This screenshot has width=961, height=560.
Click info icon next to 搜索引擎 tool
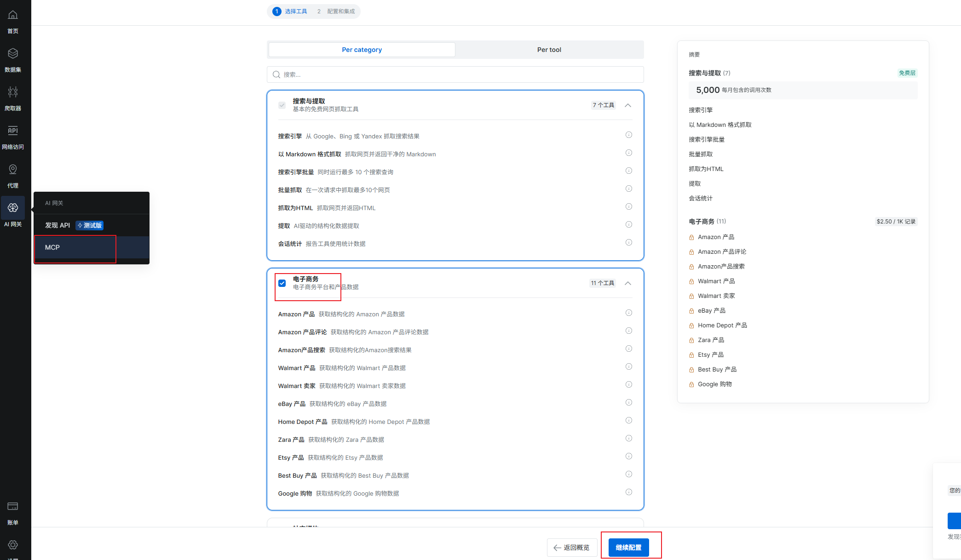point(628,135)
